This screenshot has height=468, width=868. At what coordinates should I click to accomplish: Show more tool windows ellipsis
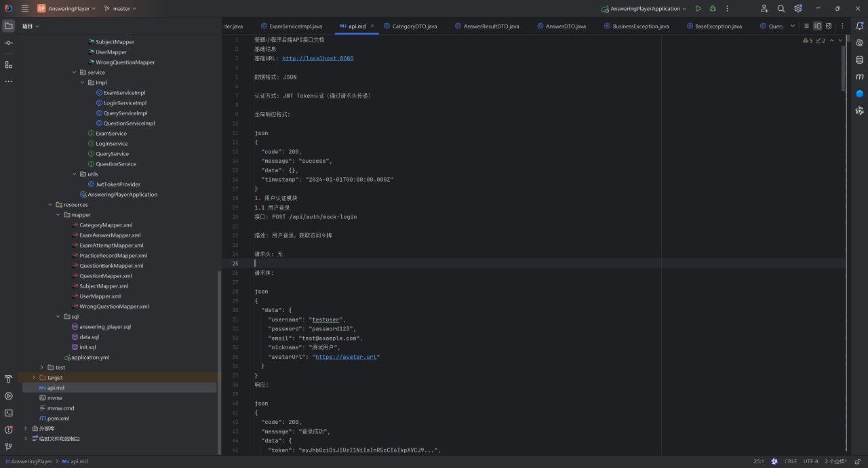9,81
